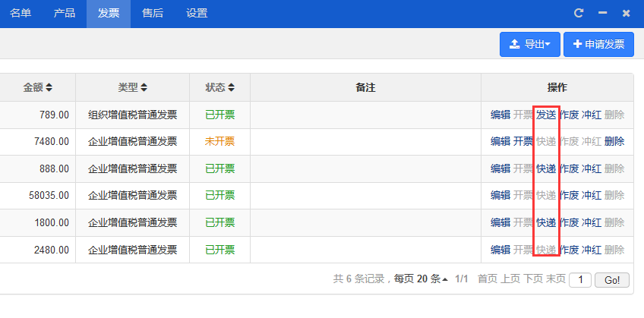The height and width of the screenshot is (318, 644).
Task: Click the refresh icon in title bar
Action: pos(579,13)
